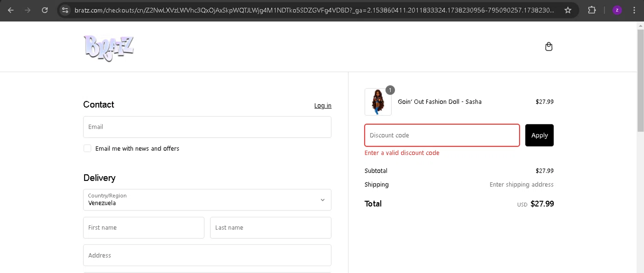The width and height of the screenshot is (644, 273).
Task: Open the Chrome profile avatar
Action: [617, 10]
